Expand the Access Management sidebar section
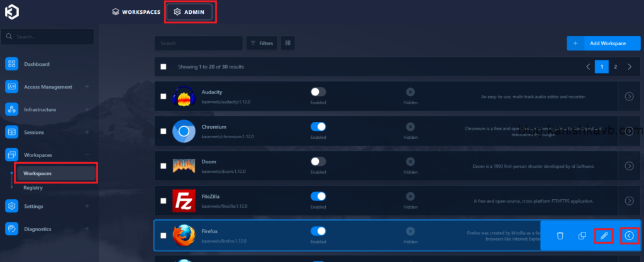 (x=87, y=87)
